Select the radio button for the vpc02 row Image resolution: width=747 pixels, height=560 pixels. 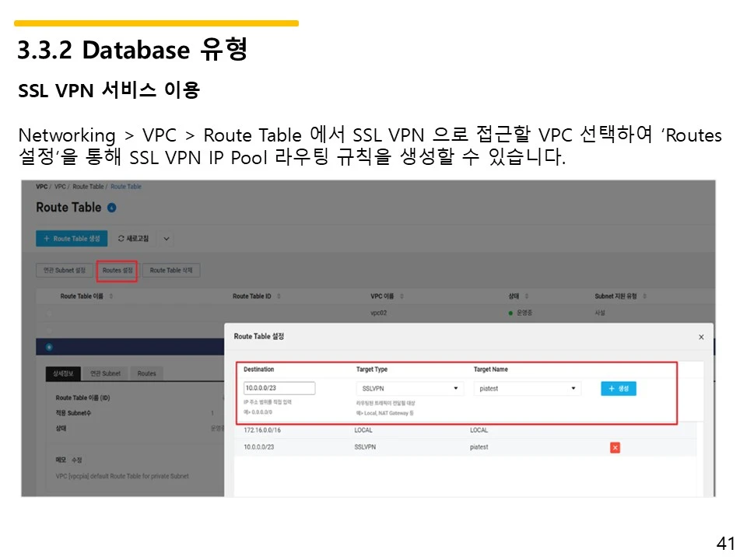pyautogui.click(x=49, y=313)
